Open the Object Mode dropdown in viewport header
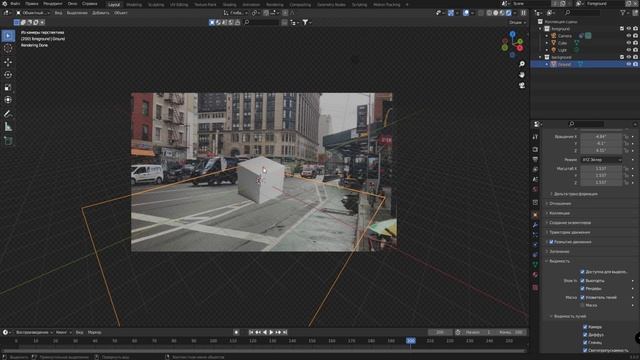 point(32,13)
